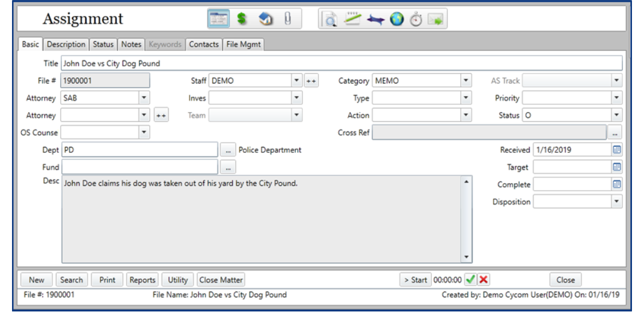Viewport: 644px width, 312px height.
Task: Click the Police Department label text
Action: [x=270, y=150]
